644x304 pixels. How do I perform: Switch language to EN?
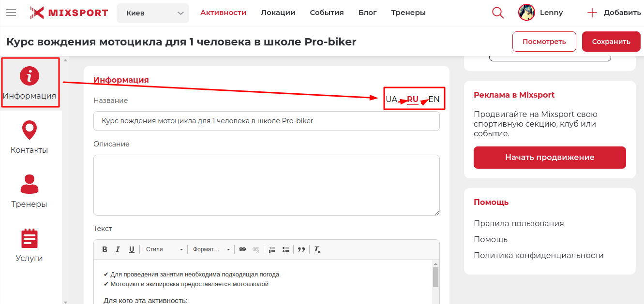(434, 100)
